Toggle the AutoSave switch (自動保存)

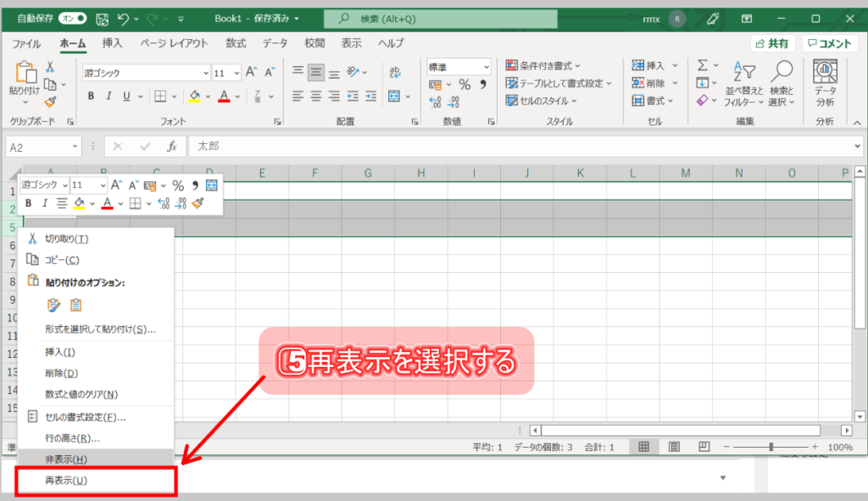pos(74,18)
